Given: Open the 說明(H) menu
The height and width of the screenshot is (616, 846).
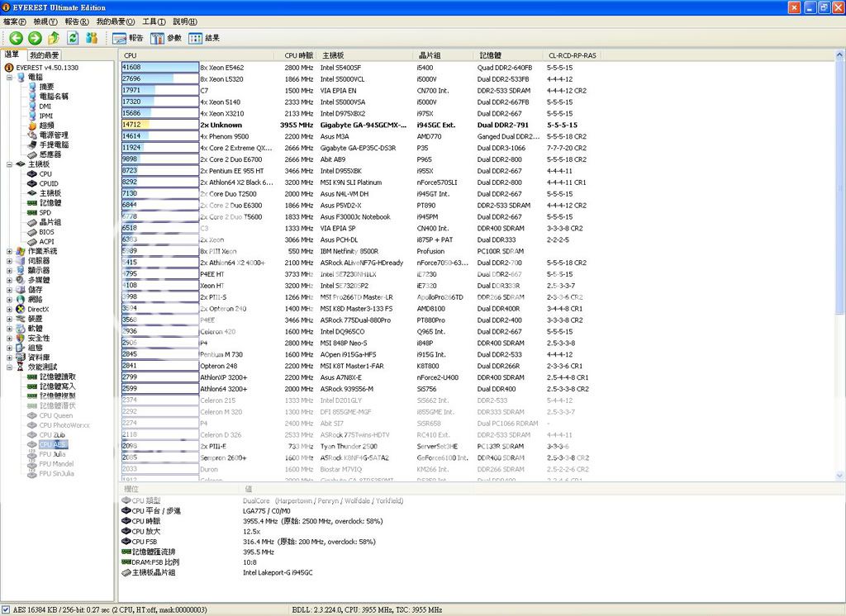Looking at the screenshot, I should 185,21.
